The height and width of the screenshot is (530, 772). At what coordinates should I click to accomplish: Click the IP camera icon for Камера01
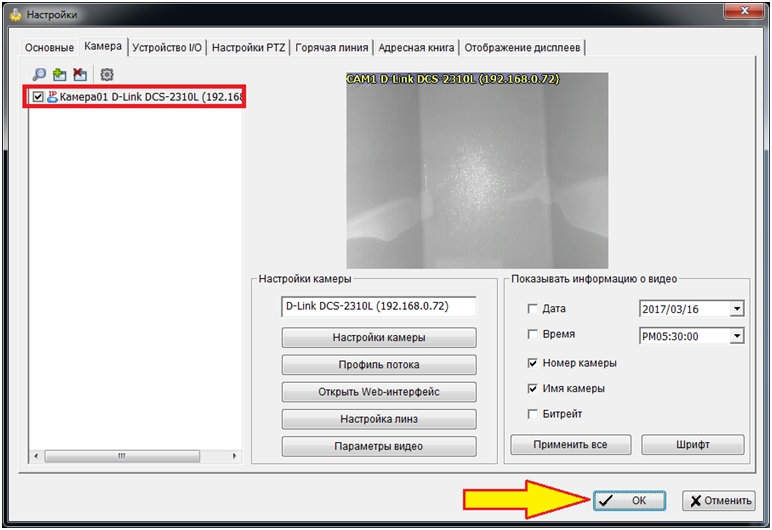click(x=52, y=97)
